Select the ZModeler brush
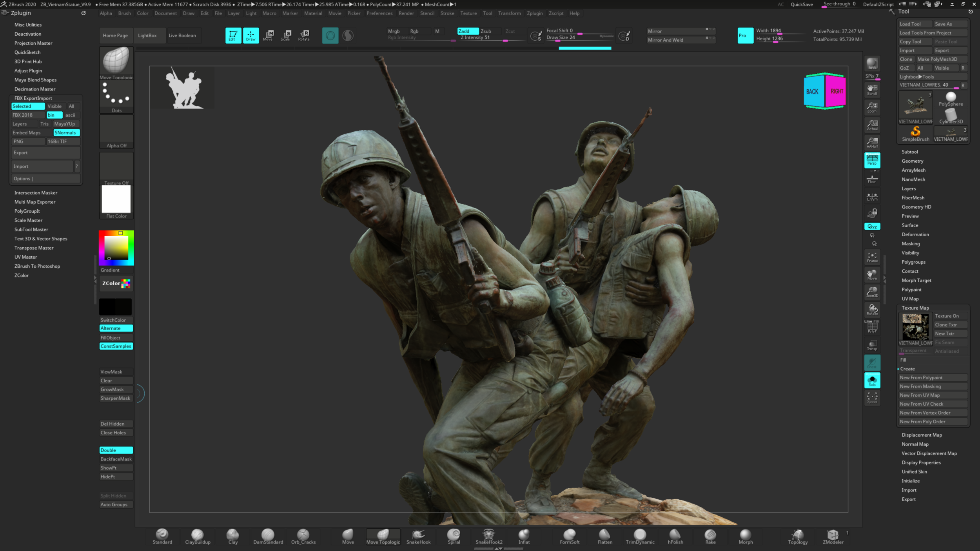Screen dimensions: 980x551 pyautogui.click(x=833, y=536)
